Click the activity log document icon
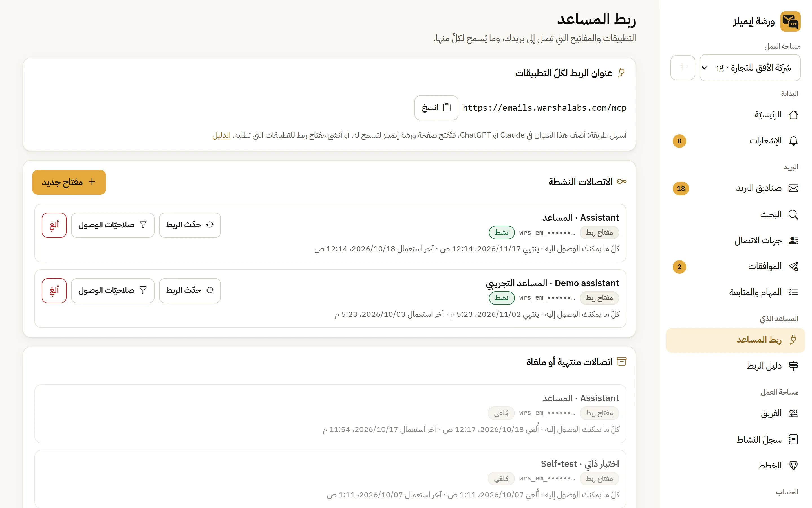 point(793,439)
